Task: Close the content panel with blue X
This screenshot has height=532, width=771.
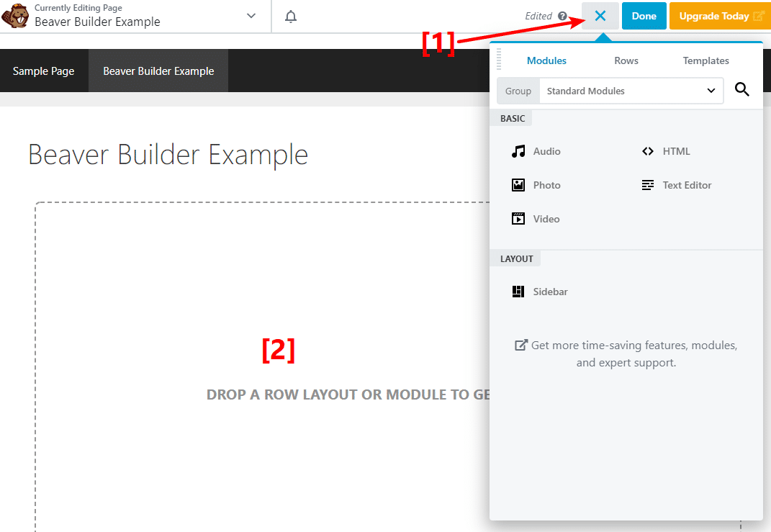Action: click(600, 16)
